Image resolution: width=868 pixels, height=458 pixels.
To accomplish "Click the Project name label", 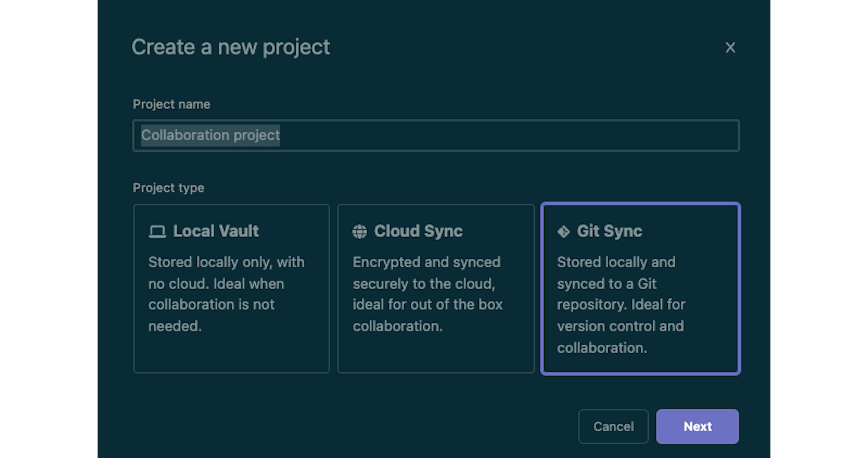I will click(172, 104).
